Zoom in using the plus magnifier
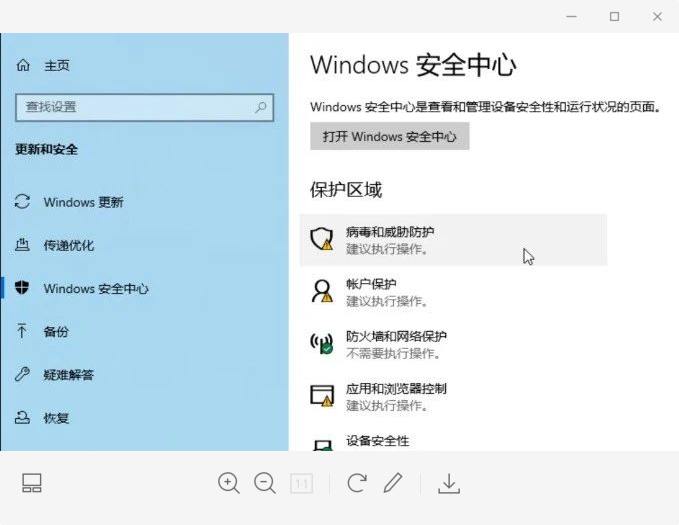Screen dimensions: 679x525 [x=229, y=483]
